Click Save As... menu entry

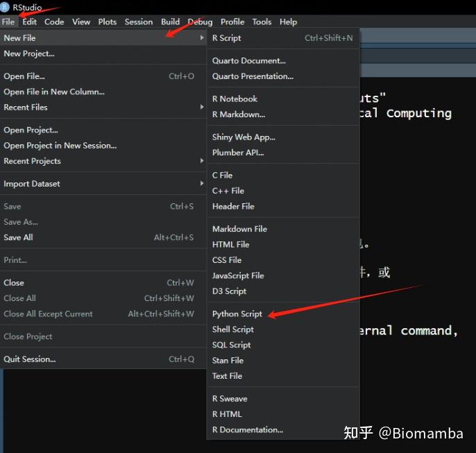(103, 222)
